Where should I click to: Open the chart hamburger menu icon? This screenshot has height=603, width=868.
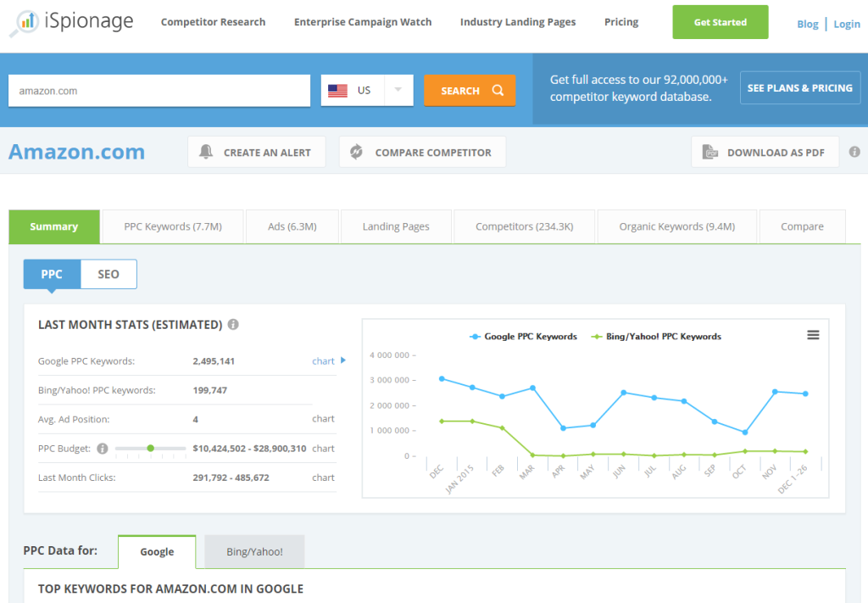(x=813, y=335)
